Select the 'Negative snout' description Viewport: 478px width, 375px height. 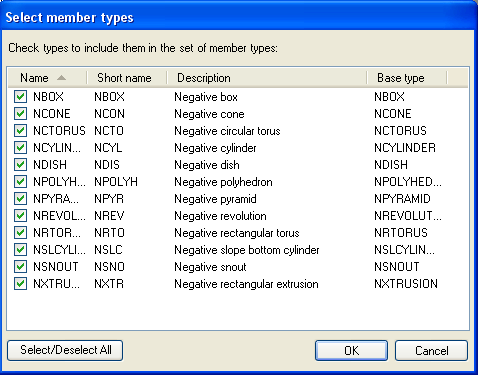210,267
